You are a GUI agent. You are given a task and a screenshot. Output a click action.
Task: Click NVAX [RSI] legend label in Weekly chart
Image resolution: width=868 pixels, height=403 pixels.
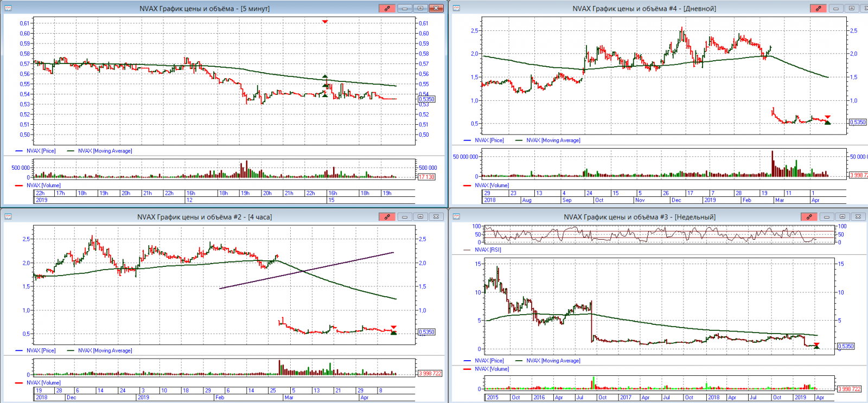click(x=488, y=250)
